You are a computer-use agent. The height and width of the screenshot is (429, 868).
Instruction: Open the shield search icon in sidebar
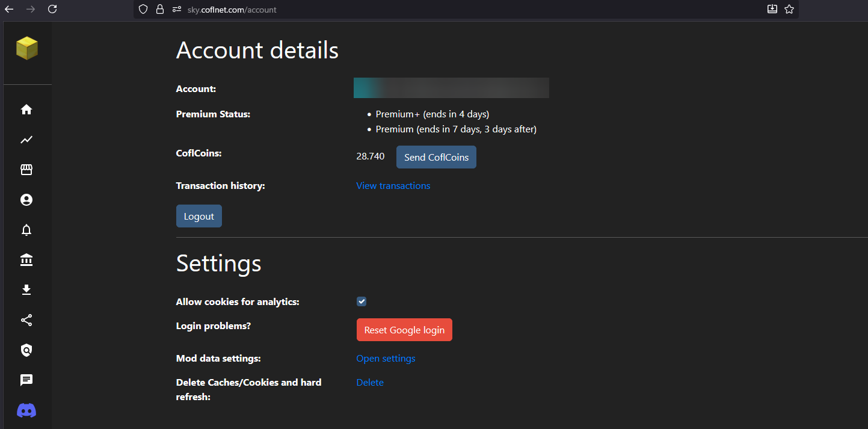coord(26,350)
